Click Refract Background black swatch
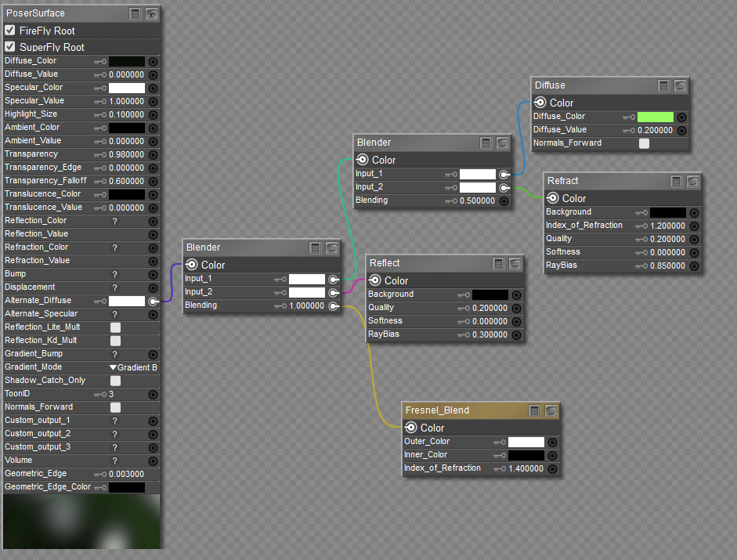This screenshot has width=737, height=560. (x=668, y=213)
